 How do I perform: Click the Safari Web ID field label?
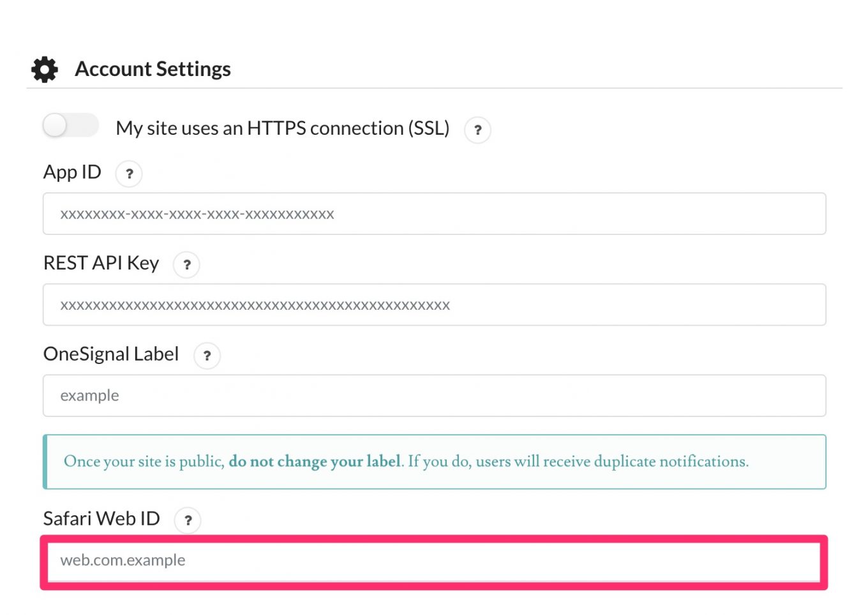pos(101,519)
